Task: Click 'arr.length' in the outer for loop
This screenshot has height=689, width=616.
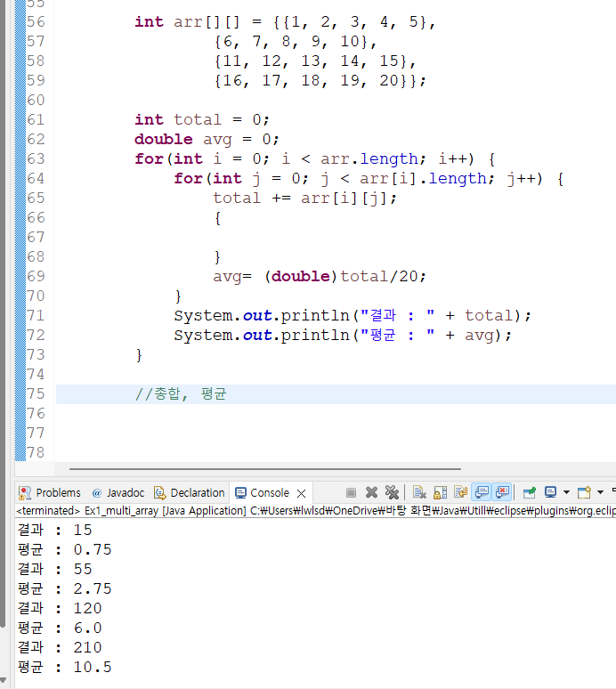Action: pos(369,158)
